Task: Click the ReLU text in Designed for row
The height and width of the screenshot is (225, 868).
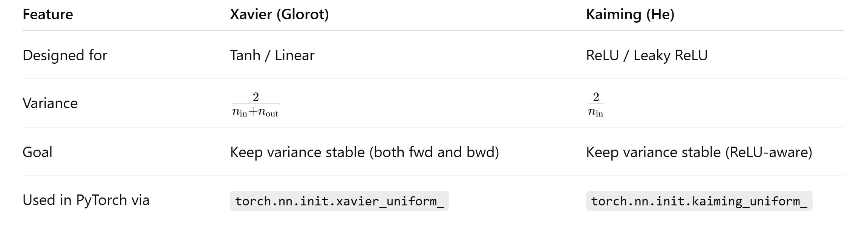Action: pos(602,55)
